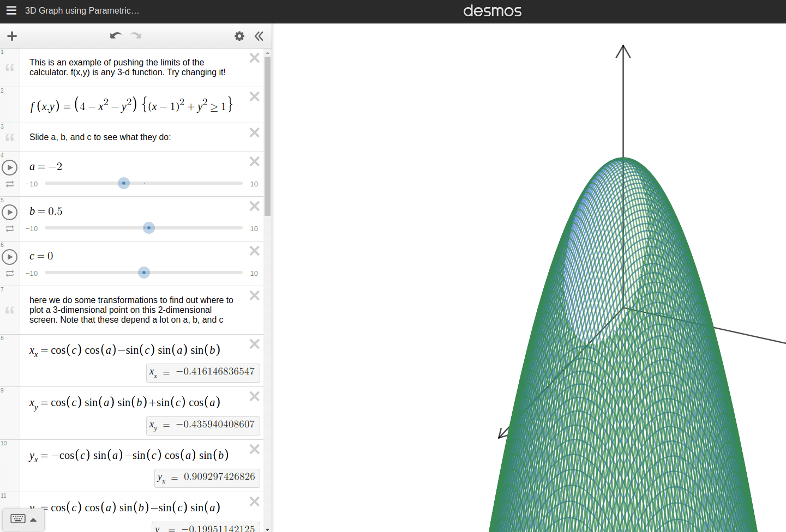Click the quote icon of note 1

[10, 68]
